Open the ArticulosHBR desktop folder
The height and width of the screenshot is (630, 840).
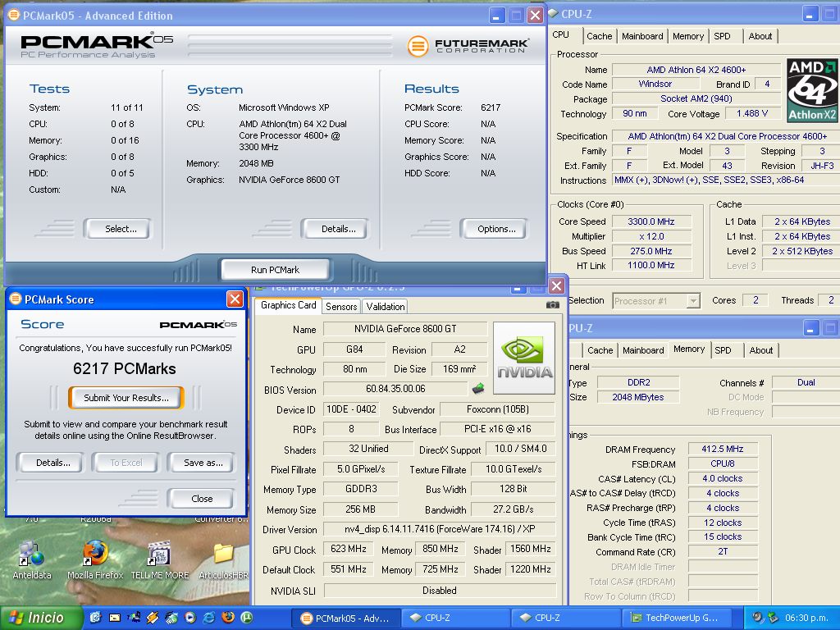pyautogui.click(x=223, y=560)
